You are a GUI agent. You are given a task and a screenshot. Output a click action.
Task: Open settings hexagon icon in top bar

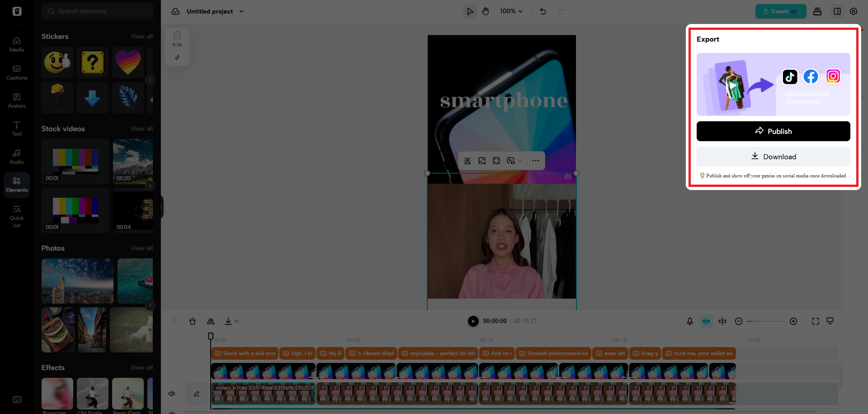pos(854,11)
